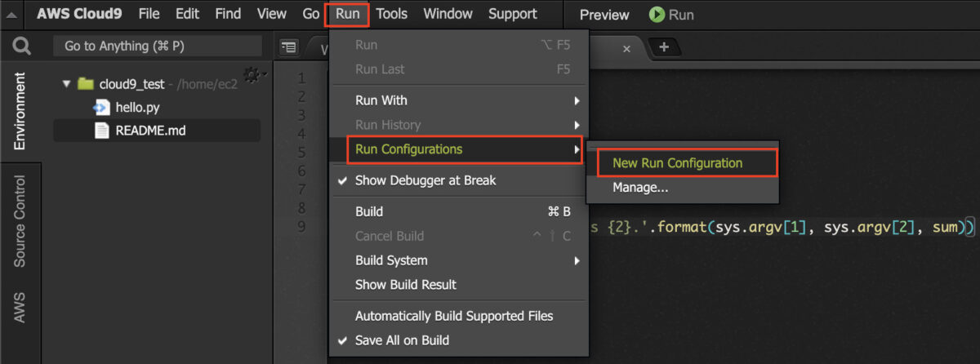This screenshot has width=980, height=364.
Task: Open a new tab with plus icon
Action: click(x=664, y=47)
